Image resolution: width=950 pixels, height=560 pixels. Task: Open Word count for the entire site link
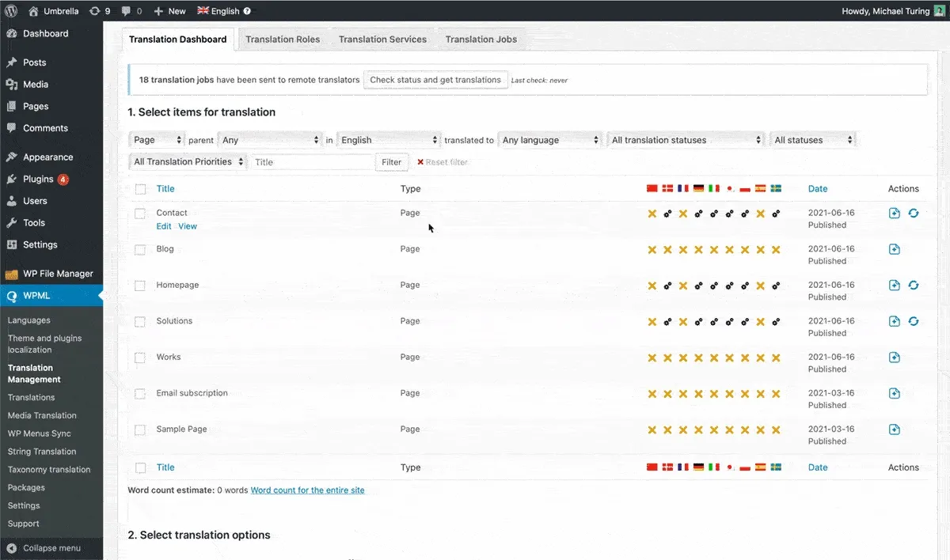tap(307, 490)
